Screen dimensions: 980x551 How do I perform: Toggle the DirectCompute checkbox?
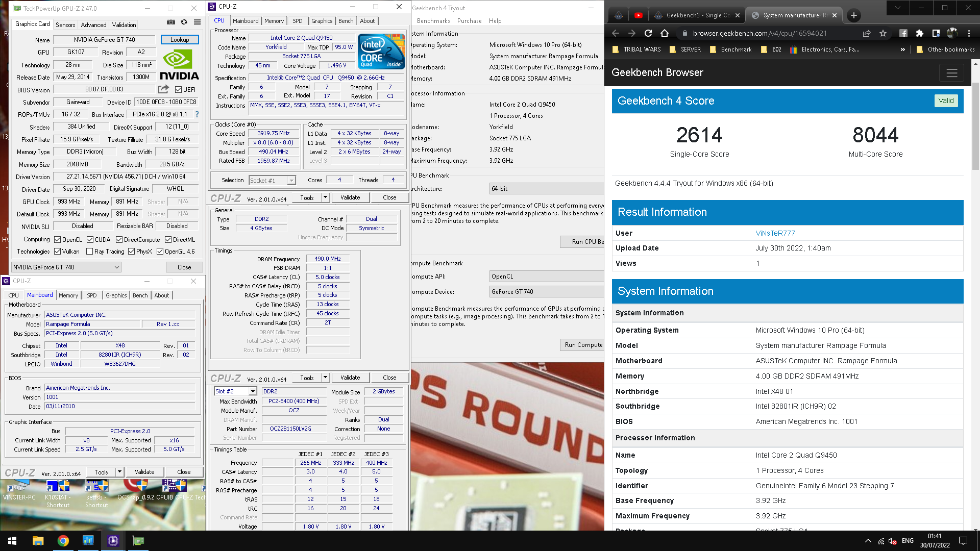119,239
